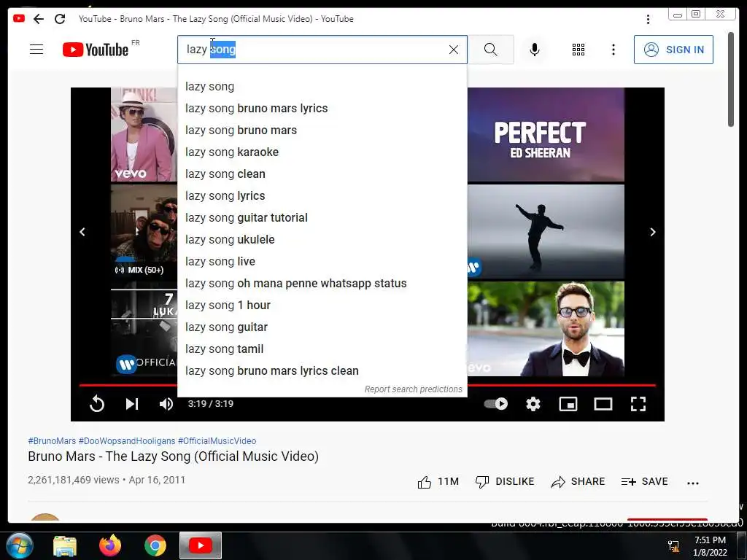Click the SHARE button
747x560 pixels.
pyautogui.click(x=578, y=482)
